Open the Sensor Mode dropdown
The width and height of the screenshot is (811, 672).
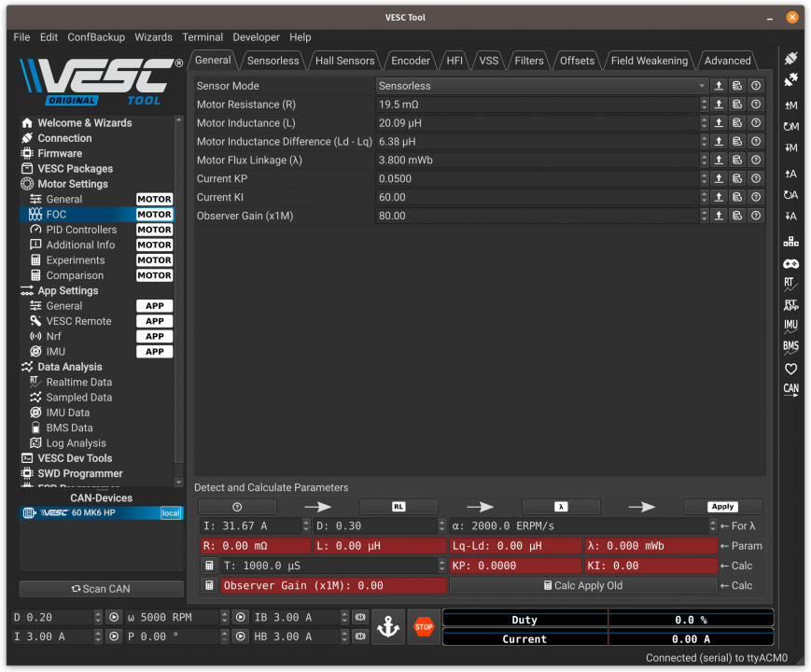tap(542, 86)
